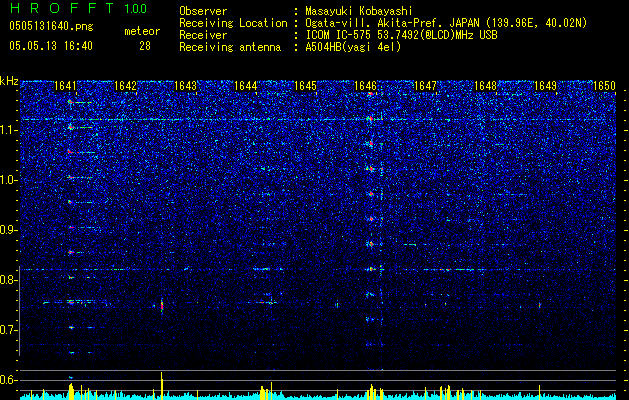Click the 1644 time marker
Viewport: 629px width, 400px height.
[245, 86]
